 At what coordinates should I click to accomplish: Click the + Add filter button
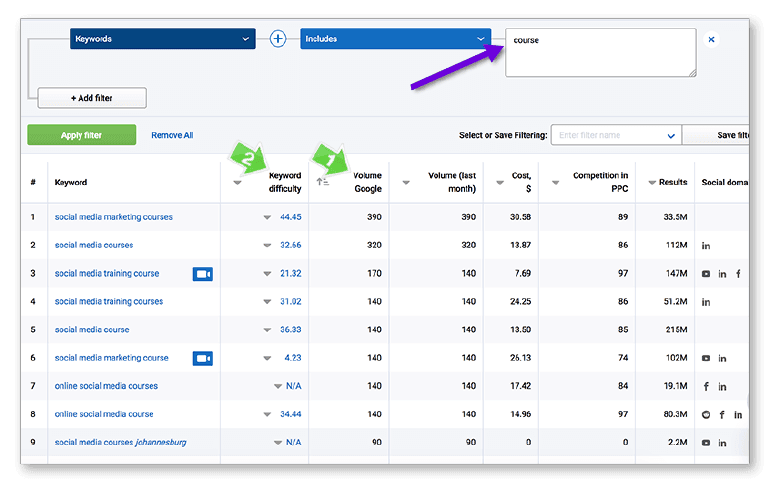point(92,98)
